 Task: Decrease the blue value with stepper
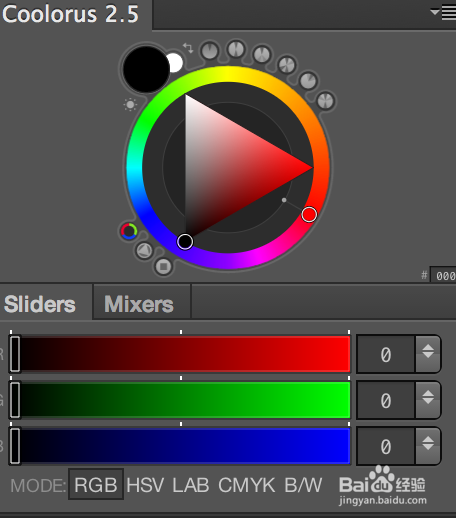(x=428, y=447)
